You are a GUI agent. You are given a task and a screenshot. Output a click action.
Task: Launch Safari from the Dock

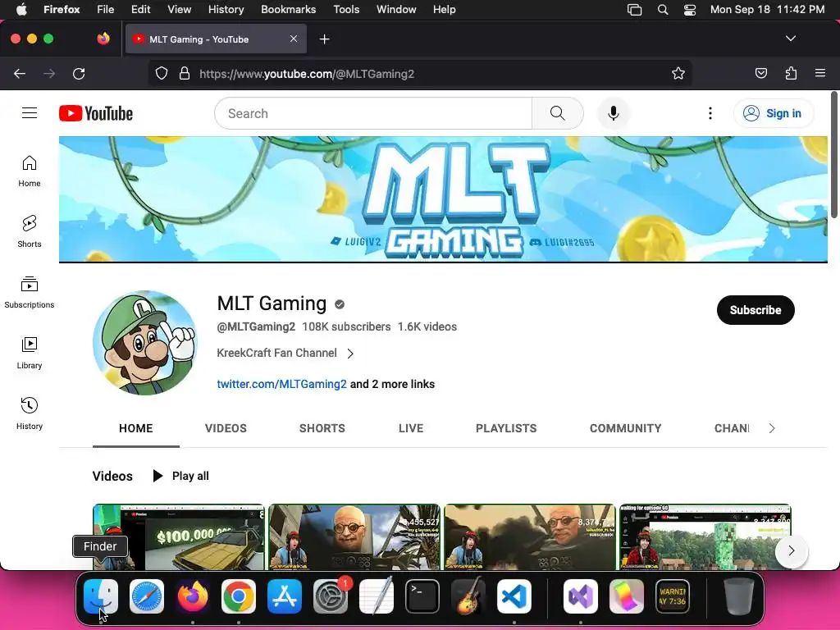click(147, 596)
